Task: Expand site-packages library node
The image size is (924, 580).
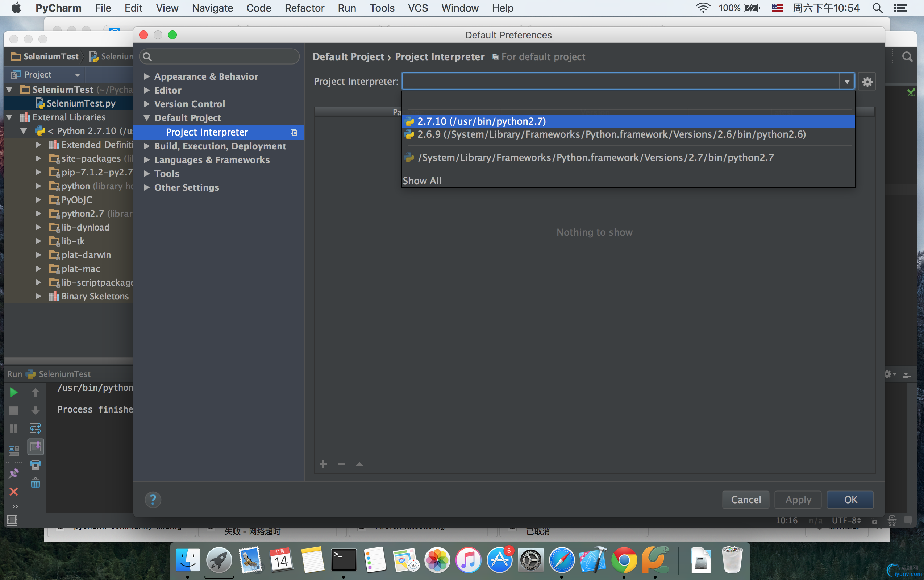Action: (x=38, y=158)
